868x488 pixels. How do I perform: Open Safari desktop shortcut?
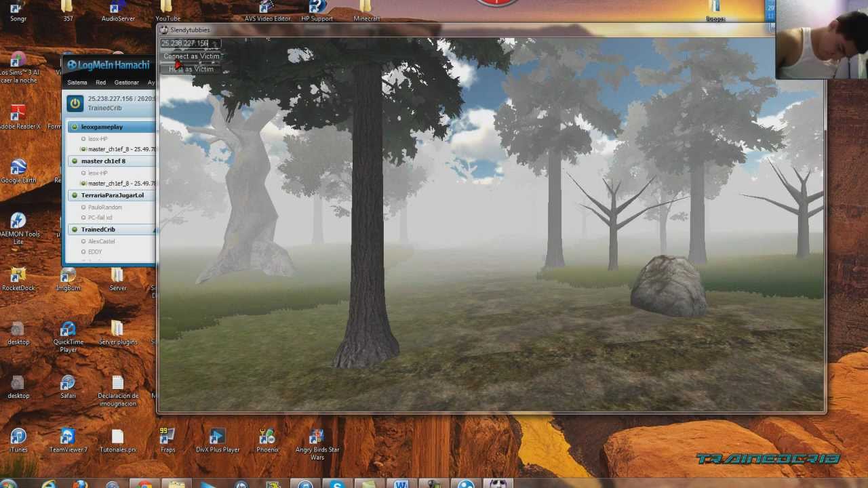point(68,386)
